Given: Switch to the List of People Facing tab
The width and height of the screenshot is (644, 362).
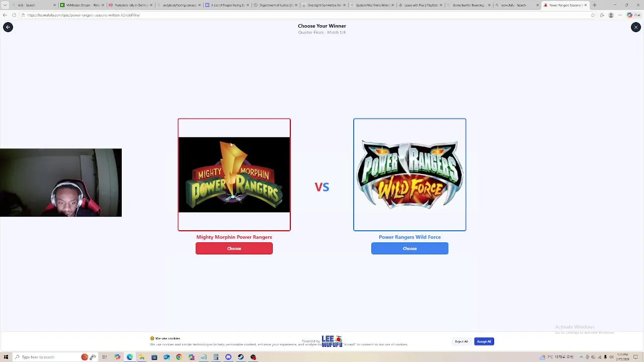Looking at the screenshot, I should click(227, 5).
